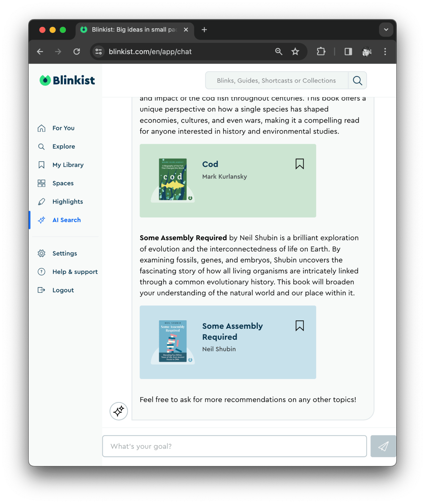The height and width of the screenshot is (504, 425).
Task: Open the For You page
Action: (63, 128)
